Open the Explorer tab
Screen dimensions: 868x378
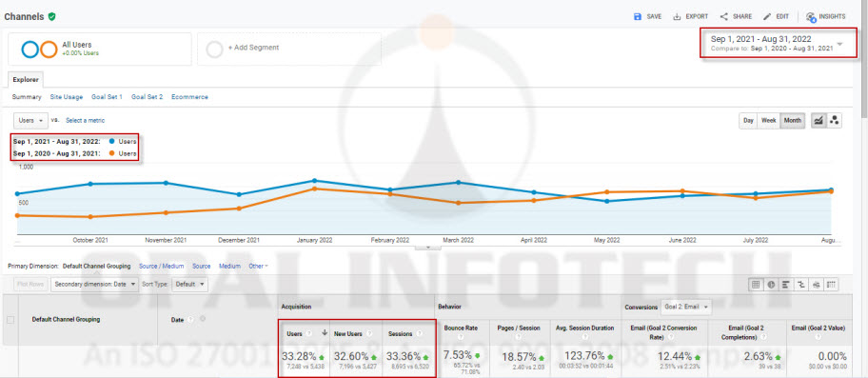26,80
